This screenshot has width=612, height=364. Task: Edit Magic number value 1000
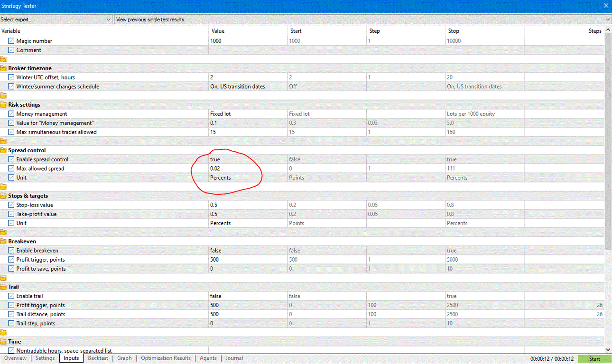pos(248,41)
